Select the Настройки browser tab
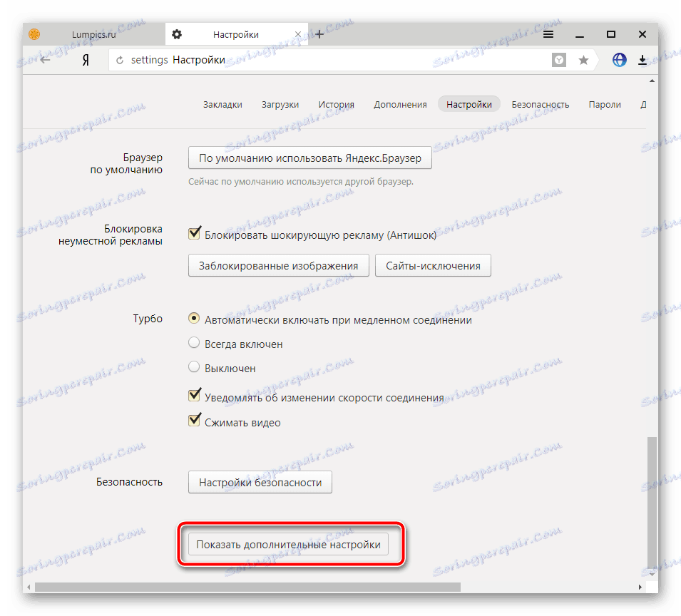 coord(236,34)
